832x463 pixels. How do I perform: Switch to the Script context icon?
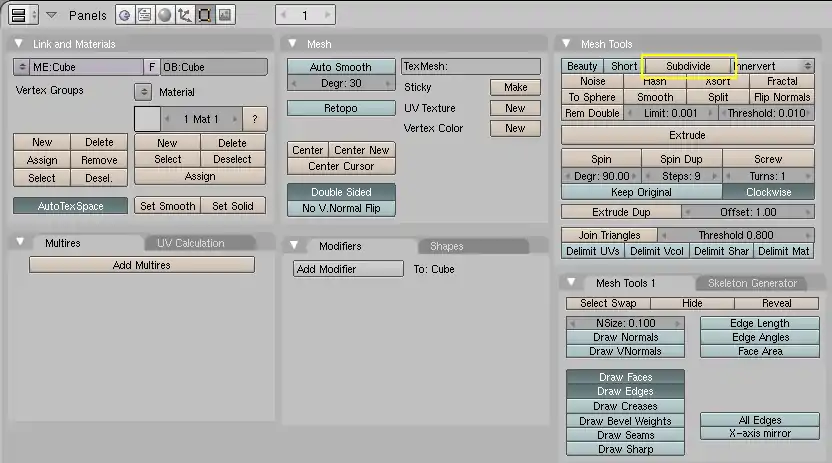tap(144, 15)
